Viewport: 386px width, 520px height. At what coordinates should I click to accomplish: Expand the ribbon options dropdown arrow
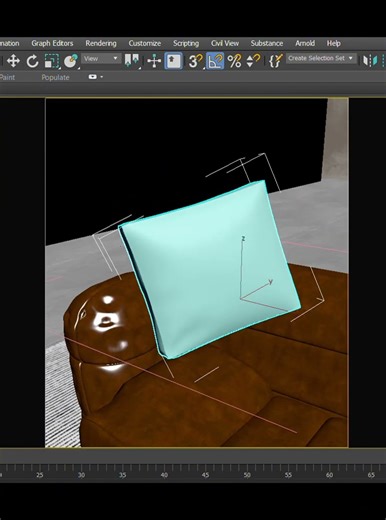[102, 77]
